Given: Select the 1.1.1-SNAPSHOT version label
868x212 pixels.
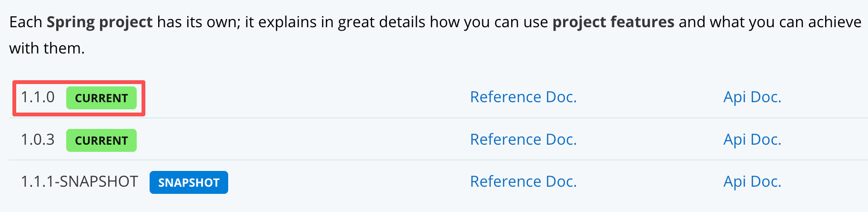Looking at the screenshot, I should tap(79, 182).
